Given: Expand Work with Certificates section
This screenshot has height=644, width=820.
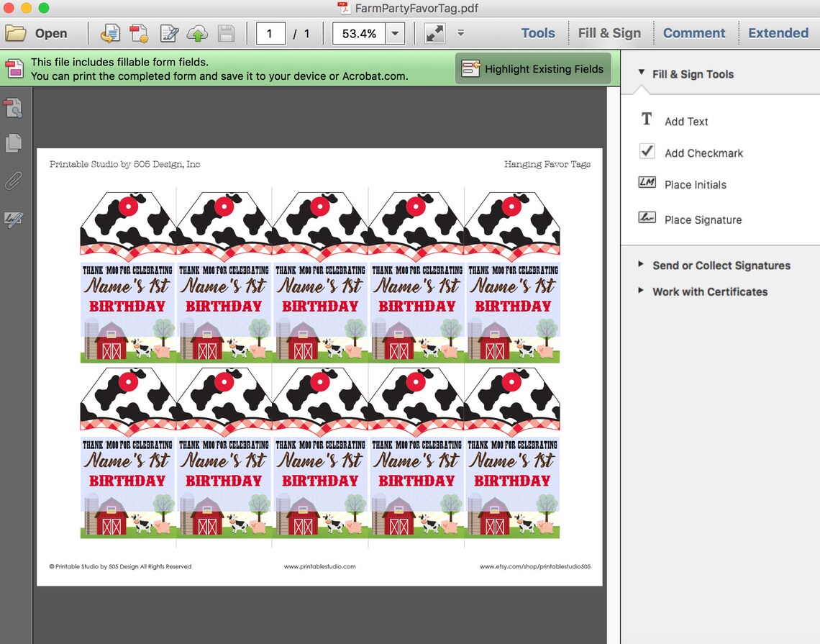Looking at the screenshot, I should 703,291.
